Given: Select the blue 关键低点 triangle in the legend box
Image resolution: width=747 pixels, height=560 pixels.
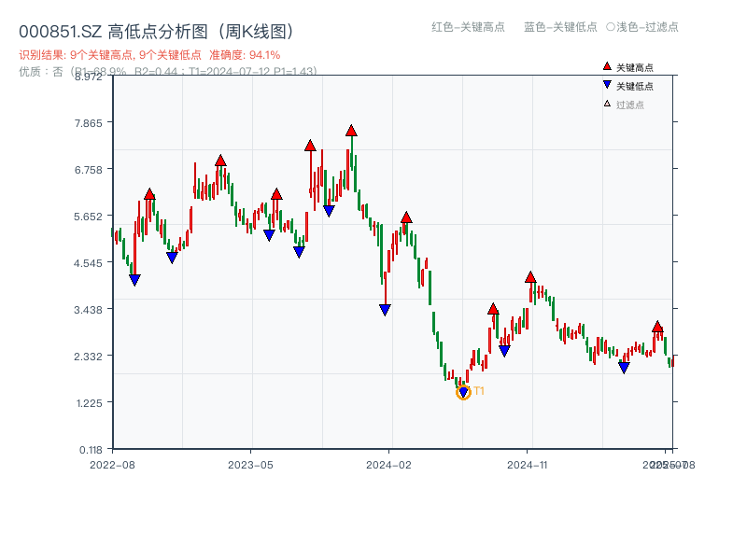Looking at the screenshot, I should 607,84.
